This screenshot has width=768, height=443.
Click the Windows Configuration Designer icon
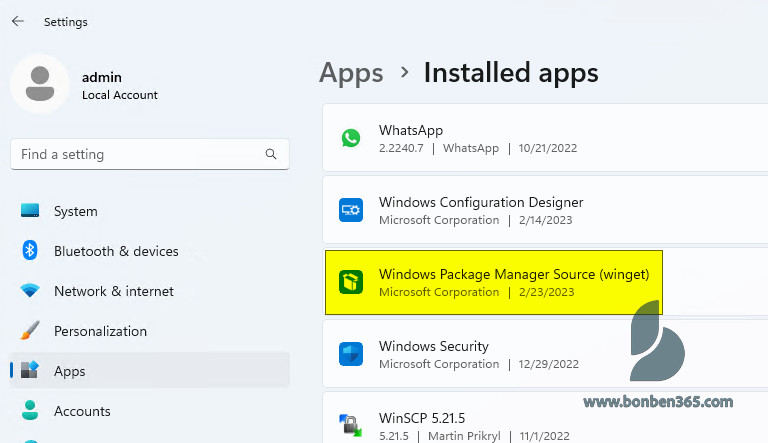click(351, 210)
